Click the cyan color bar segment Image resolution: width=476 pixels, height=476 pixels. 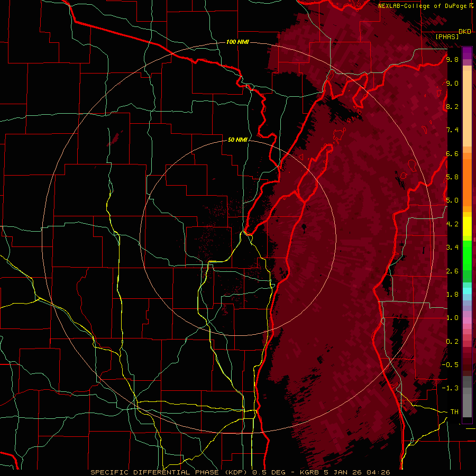[x=467, y=291]
